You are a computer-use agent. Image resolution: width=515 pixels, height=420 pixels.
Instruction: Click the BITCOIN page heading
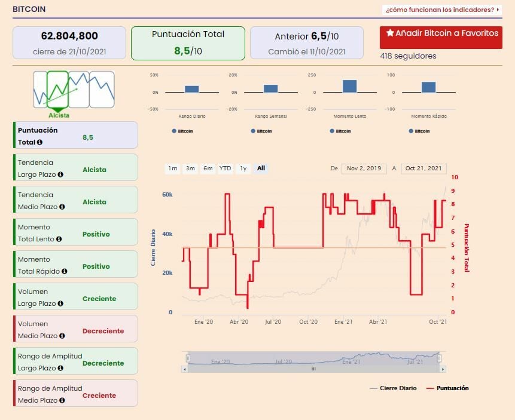tap(29, 9)
